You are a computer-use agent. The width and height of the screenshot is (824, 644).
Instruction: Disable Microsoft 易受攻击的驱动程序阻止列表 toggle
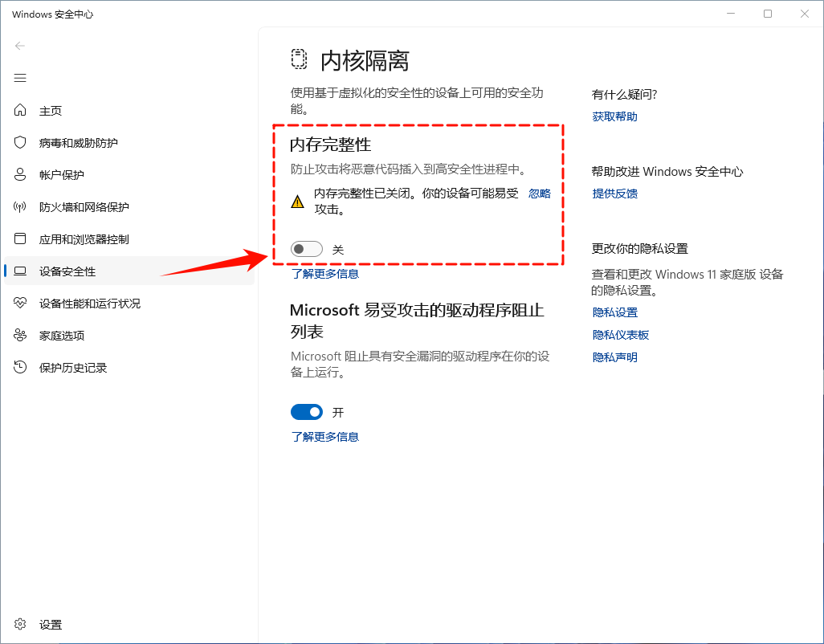click(306, 412)
